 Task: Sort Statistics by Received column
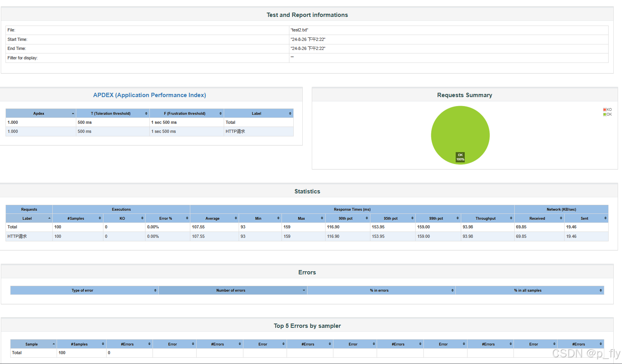coord(539,218)
